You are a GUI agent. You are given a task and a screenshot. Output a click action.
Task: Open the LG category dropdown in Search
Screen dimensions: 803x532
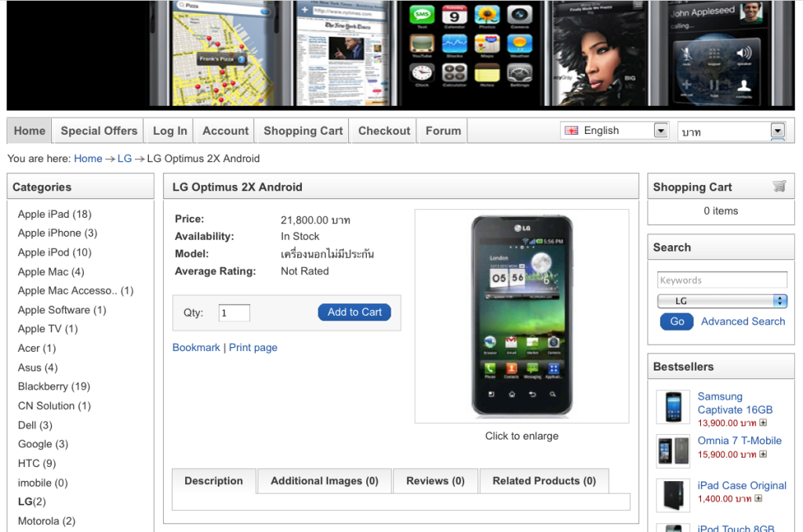[x=721, y=301]
